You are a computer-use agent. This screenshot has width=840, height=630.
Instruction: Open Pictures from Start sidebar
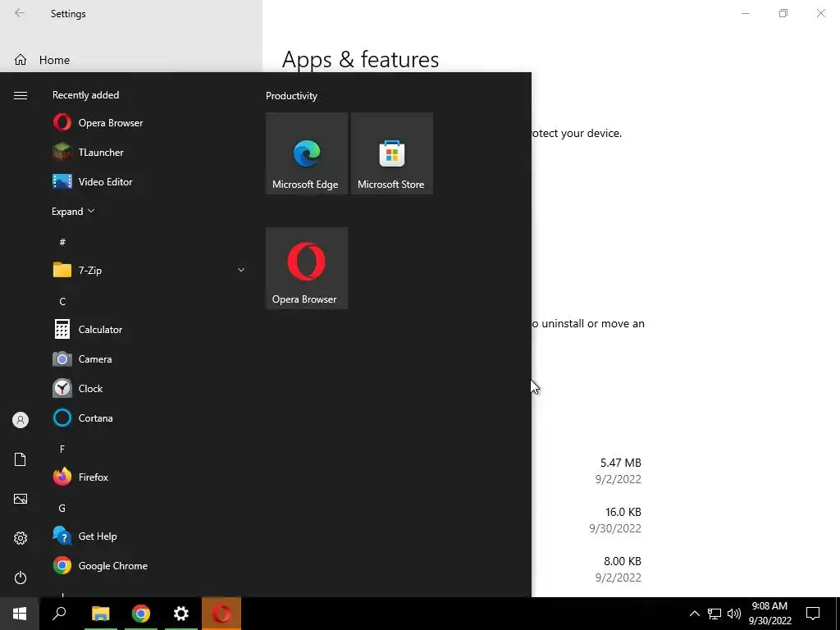coord(21,499)
